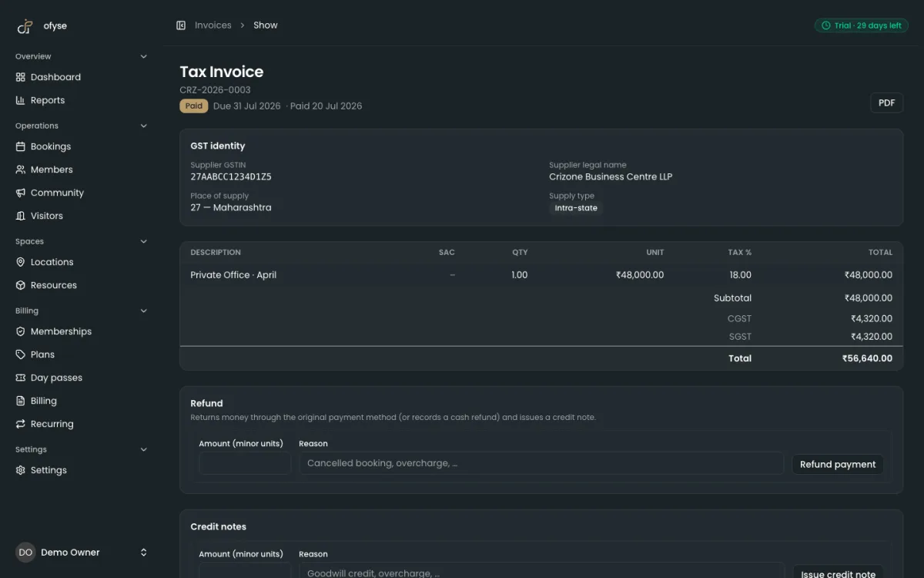Click Crizone Business Centre LLP name
The height and width of the screenshot is (578, 924).
pyautogui.click(x=611, y=176)
